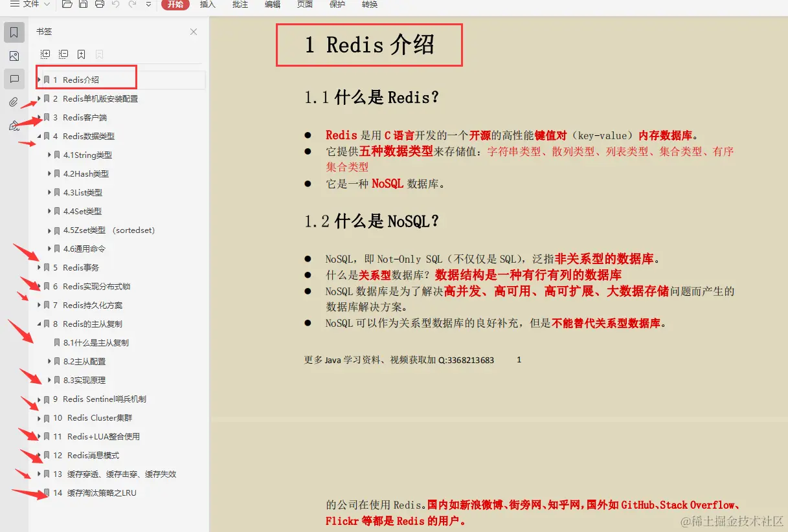Select the 开始 ribbon tab

[x=175, y=5]
